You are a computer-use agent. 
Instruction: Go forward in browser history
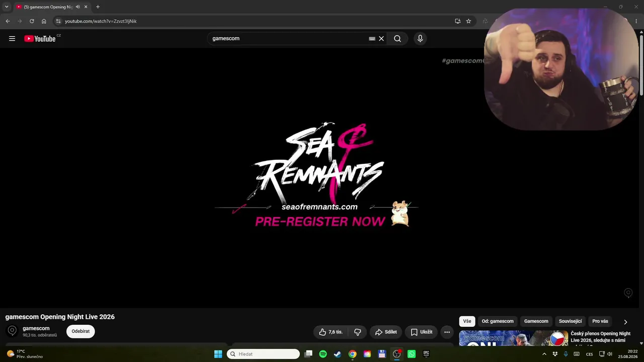click(x=20, y=21)
